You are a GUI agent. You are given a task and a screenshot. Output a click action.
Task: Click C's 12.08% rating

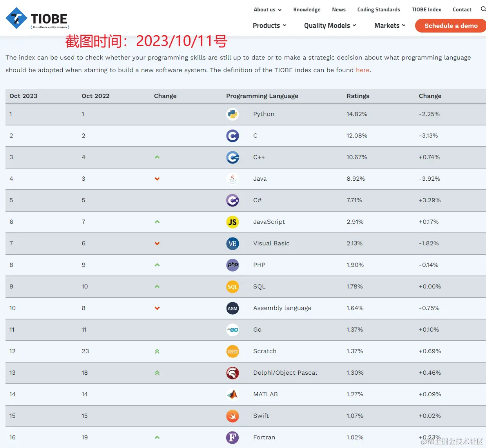point(357,136)
